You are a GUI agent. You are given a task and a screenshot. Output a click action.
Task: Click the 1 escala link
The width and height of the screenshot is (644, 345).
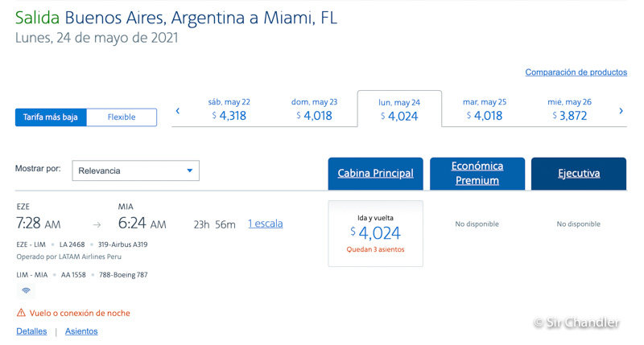point(265,224)
